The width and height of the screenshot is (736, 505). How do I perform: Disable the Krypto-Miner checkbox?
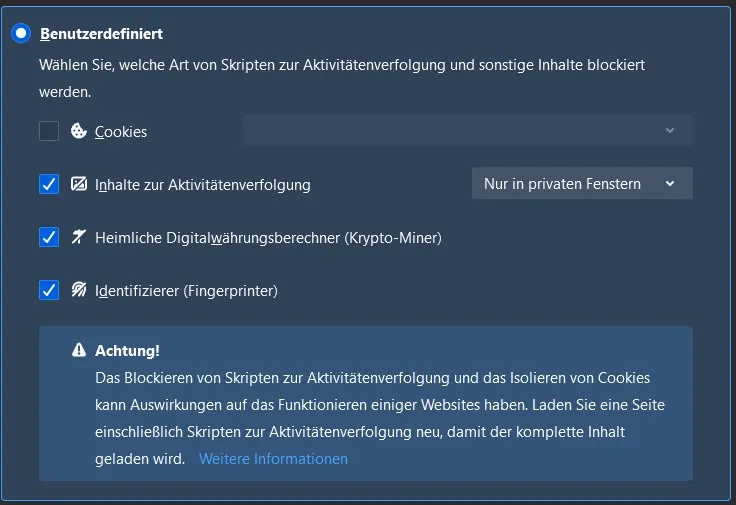[x=49, y=237]
